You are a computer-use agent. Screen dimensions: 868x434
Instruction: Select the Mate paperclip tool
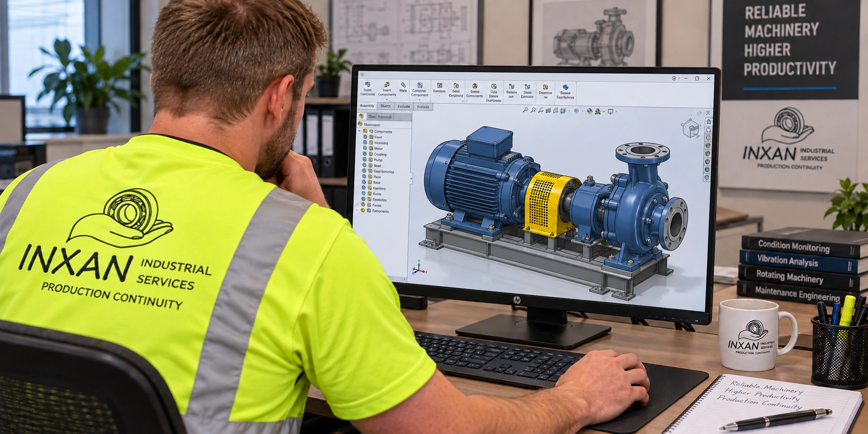pos(403,85)
